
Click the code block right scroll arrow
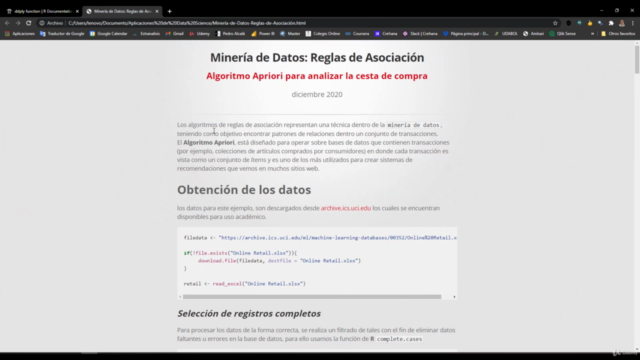coord(454,297)
